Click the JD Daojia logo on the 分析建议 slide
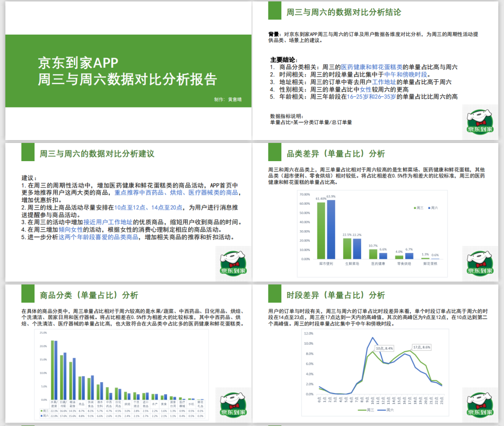This screenshot has width=504, height=426. click(x=233, y=263)
